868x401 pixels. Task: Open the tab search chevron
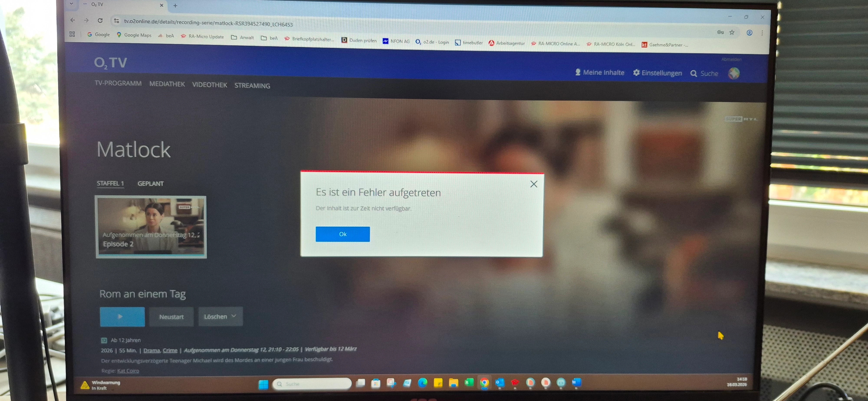[71, 4]
